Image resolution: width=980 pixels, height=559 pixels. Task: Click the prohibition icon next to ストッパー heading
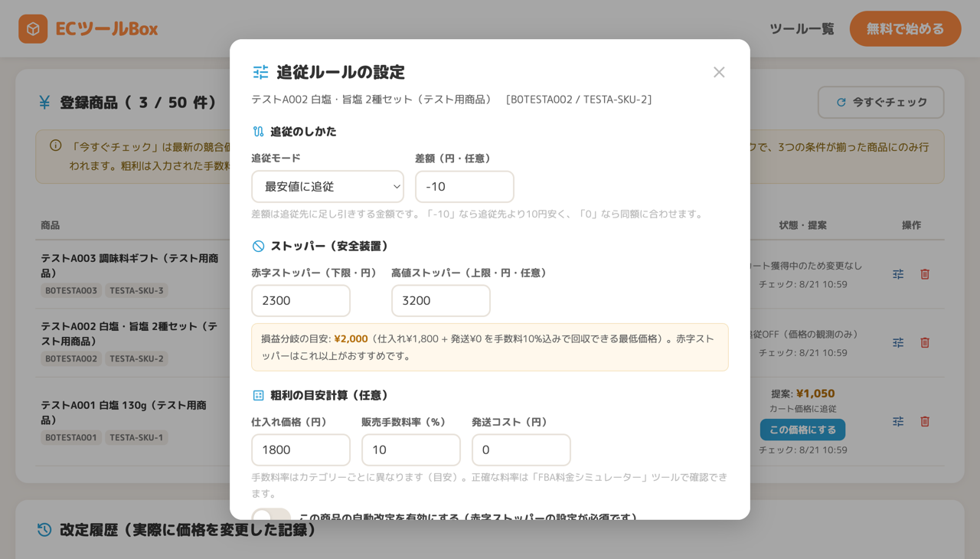click(x=258, y=246)
